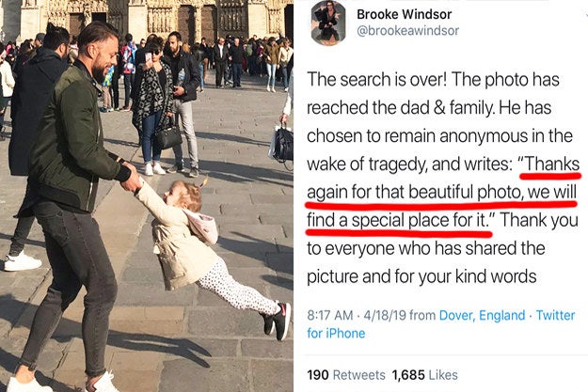Click the 4/18/19 date in the tweet
Image resolution: width=588 pixels, height=392 pixels.
point(385,315)
